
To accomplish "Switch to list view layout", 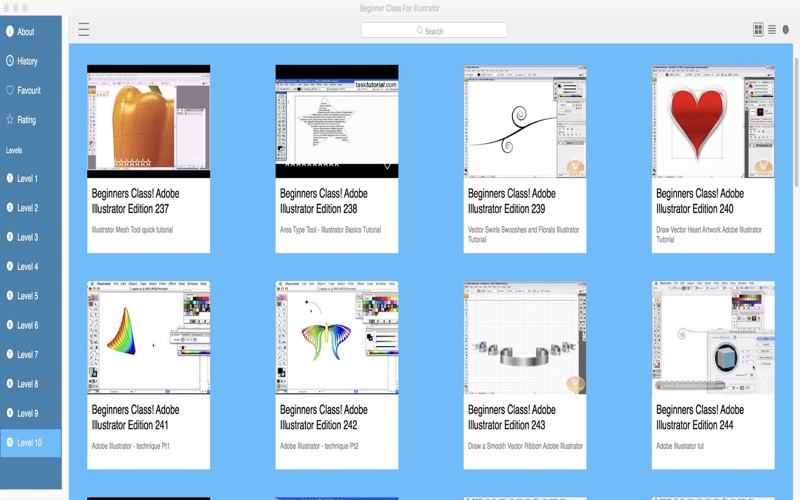I will 772,30.
